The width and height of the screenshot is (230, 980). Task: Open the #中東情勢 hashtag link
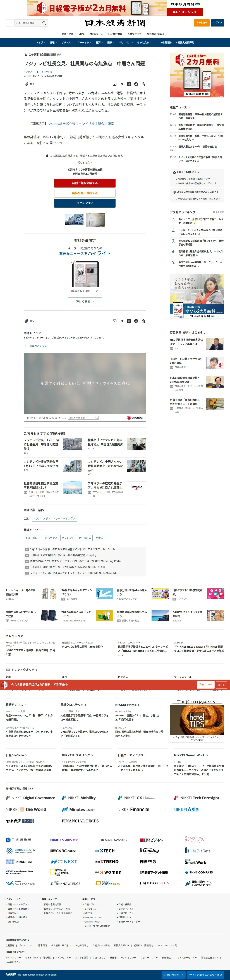point(166,43)
